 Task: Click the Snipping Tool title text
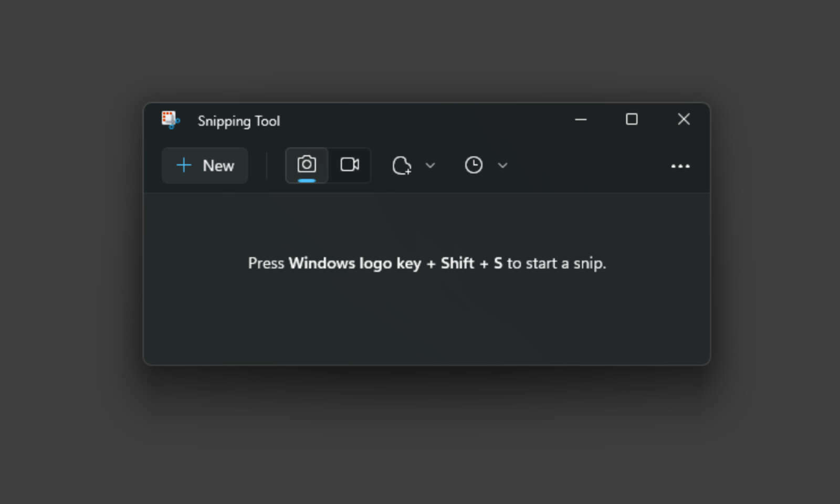point(239,121)
